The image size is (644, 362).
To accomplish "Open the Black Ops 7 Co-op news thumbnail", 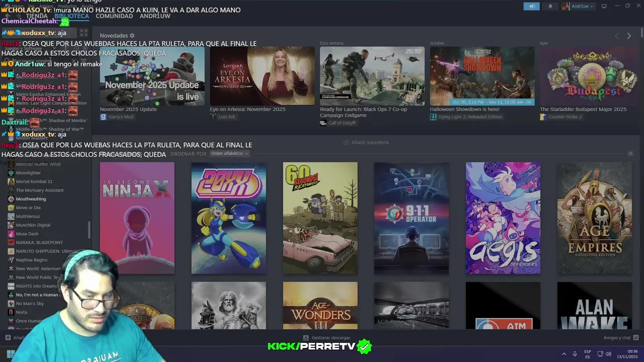I will [x=372, y=76].
